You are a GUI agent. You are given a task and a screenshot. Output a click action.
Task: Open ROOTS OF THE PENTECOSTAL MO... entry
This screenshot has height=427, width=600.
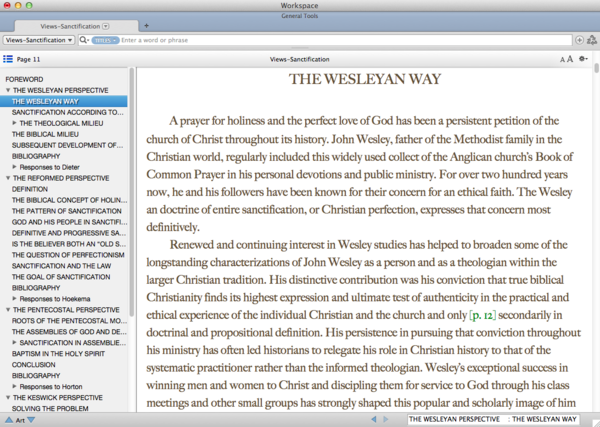pos(69,321)
